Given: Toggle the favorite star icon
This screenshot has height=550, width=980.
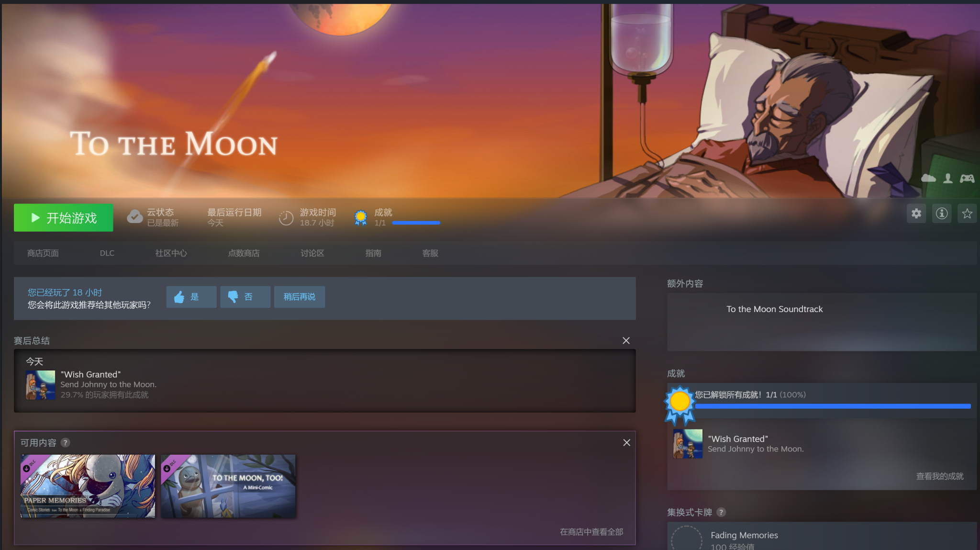Looking at the screenshot, I should point(967,213).
